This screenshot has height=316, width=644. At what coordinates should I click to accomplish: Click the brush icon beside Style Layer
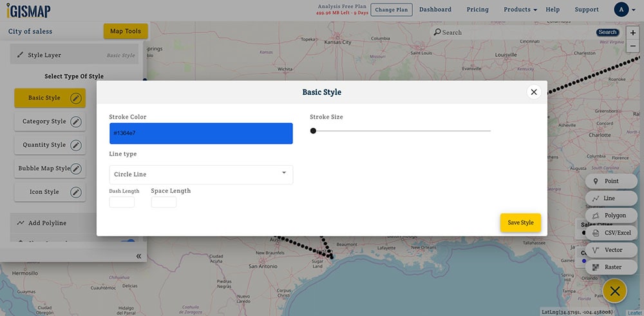click(20, 55)
